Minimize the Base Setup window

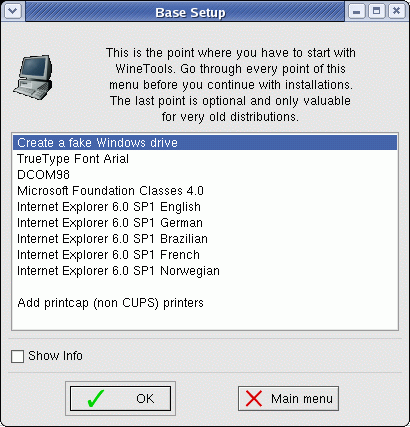pos(356,11)
